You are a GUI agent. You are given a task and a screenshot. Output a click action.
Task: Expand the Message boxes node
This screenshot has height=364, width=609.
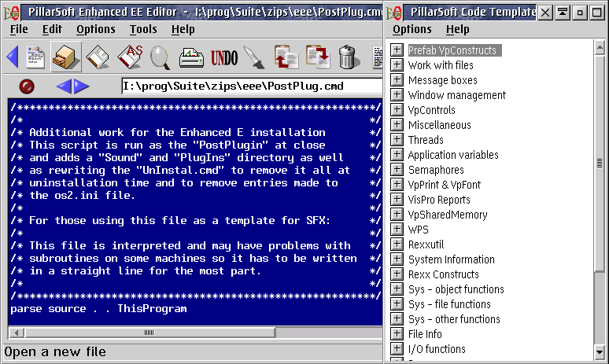click(397, 79)
